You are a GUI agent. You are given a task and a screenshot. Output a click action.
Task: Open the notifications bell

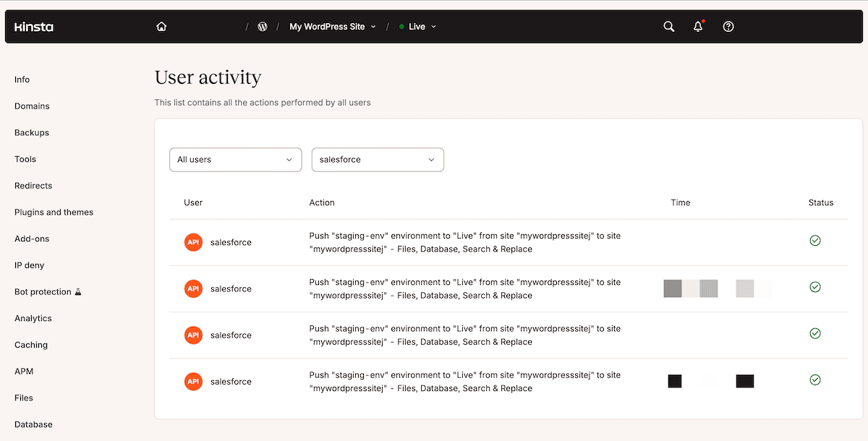[698, 27]
